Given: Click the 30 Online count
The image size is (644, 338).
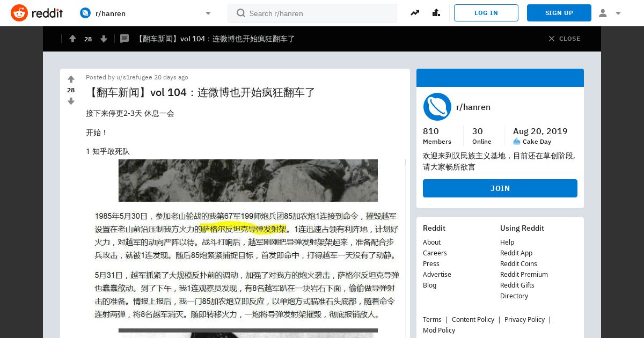Looking at the screenshot, I should click(x=481, y=136).
